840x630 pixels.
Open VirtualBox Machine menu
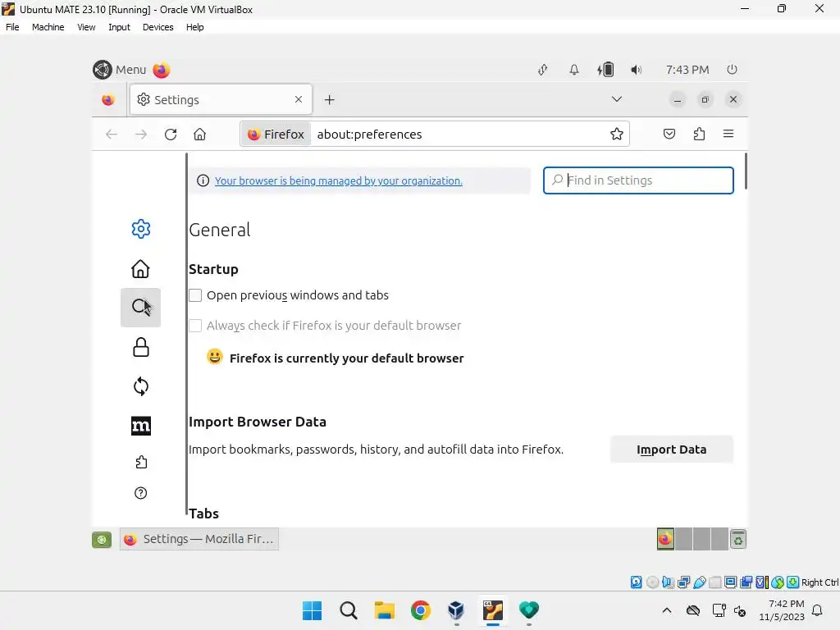click(48, 27)
